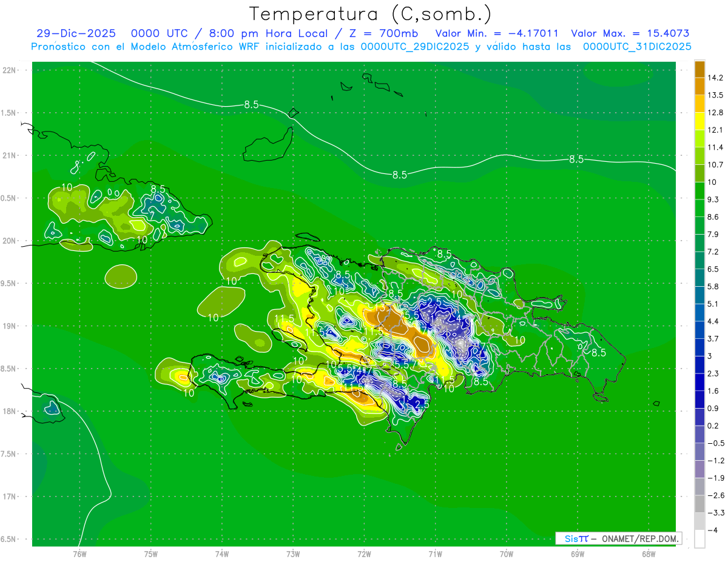The width and height of the screenshot is (728, 562).
Task: Click the '75W' longitude label
Action: (151, 554)
